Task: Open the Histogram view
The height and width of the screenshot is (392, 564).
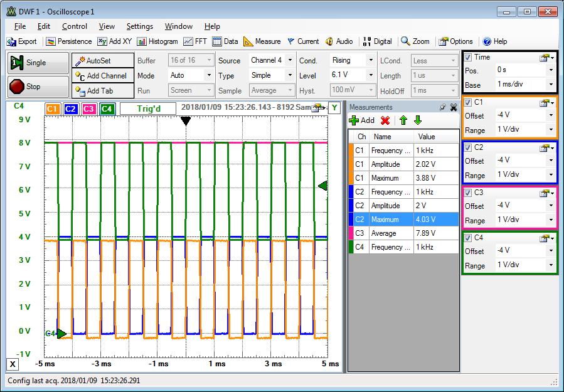Action: tap(157, 41)
